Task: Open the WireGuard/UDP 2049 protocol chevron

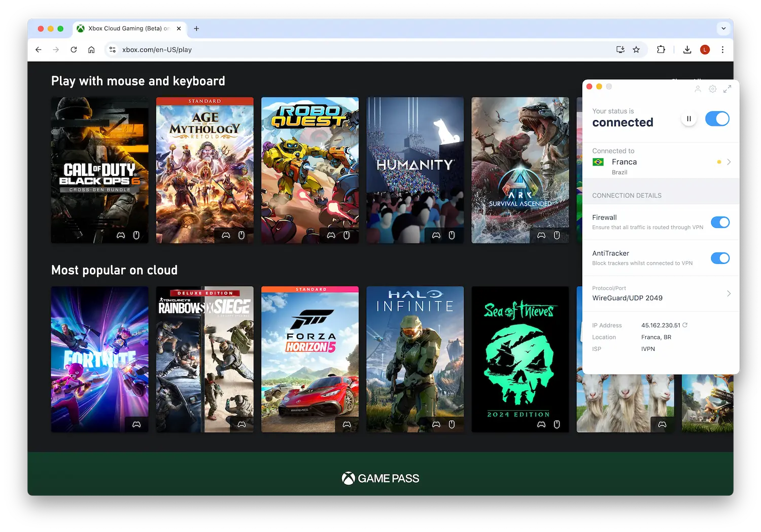Action: pos(729,294)
